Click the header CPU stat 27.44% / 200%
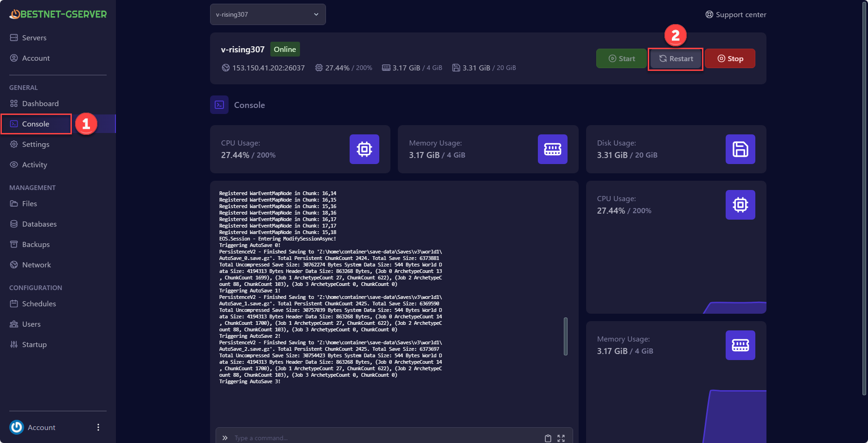Screen dimensions: 868x443 (x=344, y=68)
